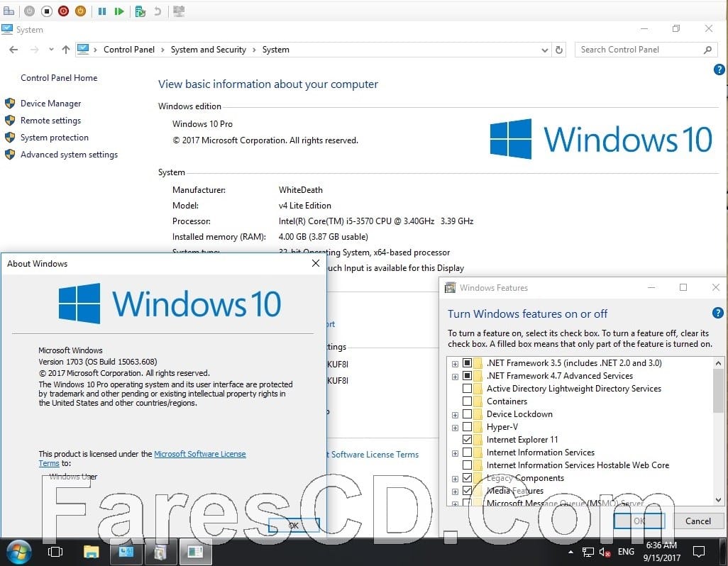Click the System breadcrumb item
Screen dimensions: 728x566
click(276, 50)
